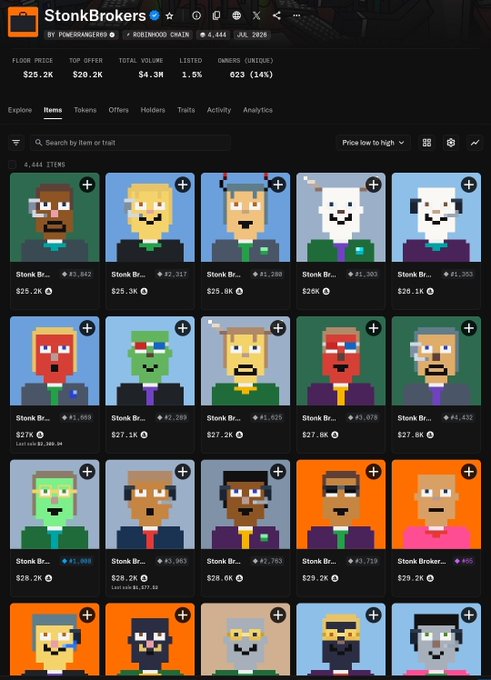The height and width of the screenshot is (680, 491).
Task: Open the green-faced 3D glasses broker thumbnail
Action: (x=150, y=361)
